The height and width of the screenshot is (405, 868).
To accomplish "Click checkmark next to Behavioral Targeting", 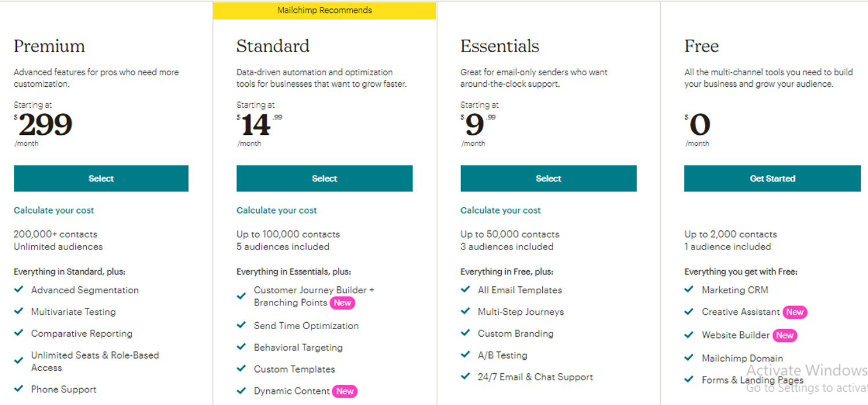I will click(242, 347).
